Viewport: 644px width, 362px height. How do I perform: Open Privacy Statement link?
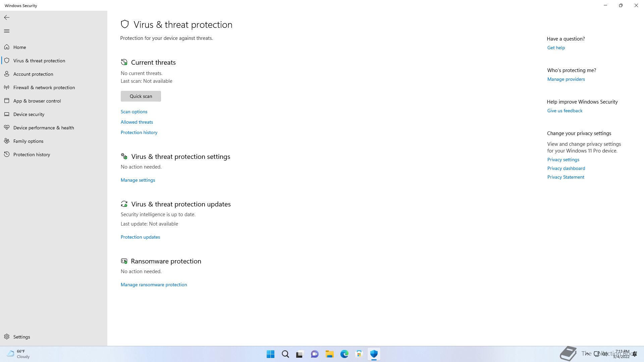566,177
